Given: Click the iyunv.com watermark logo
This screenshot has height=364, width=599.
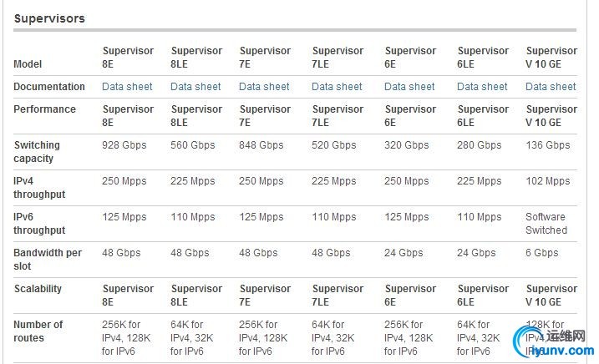Looking at the screenshot, I should pos(554,341).
